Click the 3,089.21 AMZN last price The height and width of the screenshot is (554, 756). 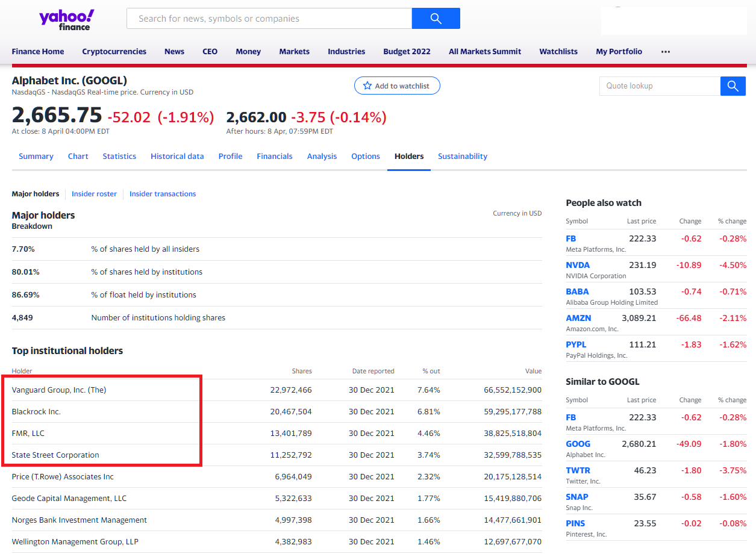coord(639,319)
